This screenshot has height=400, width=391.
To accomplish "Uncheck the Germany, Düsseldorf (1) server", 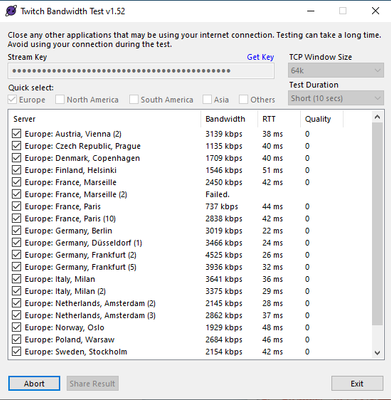I will [16, 242].
